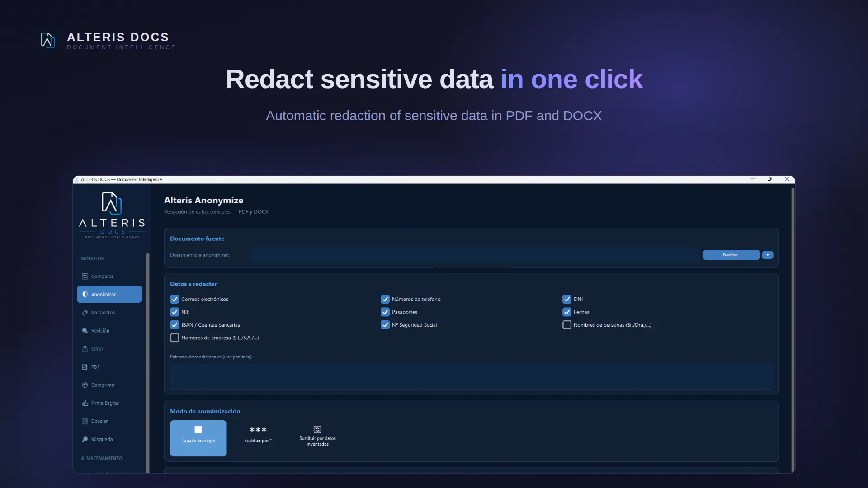Choose Sustituir por * mode
868x488 pixels.
[258, 438]
